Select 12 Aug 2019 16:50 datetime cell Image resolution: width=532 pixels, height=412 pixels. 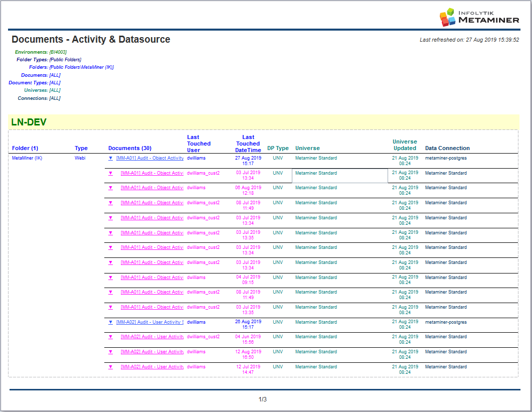click(x=248, y=354)
